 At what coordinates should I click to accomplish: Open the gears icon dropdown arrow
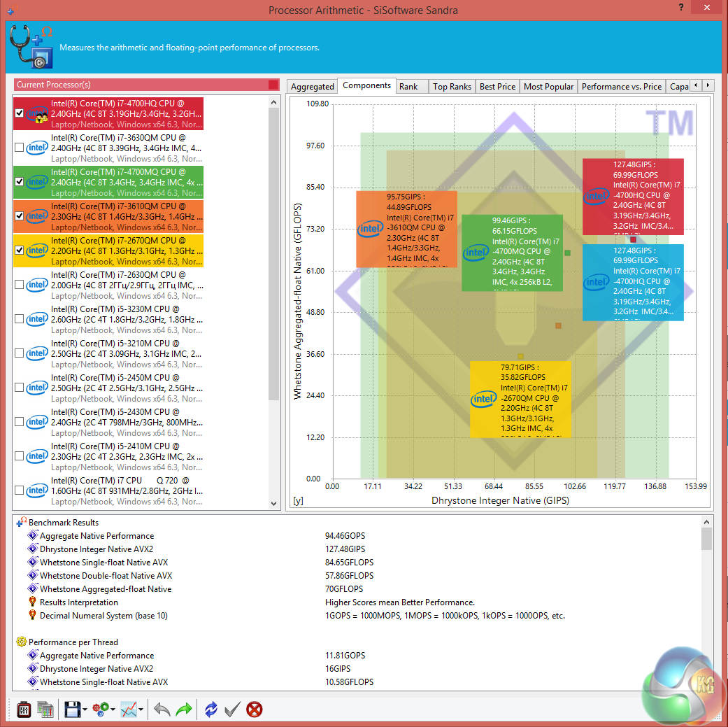pos(113,710)
